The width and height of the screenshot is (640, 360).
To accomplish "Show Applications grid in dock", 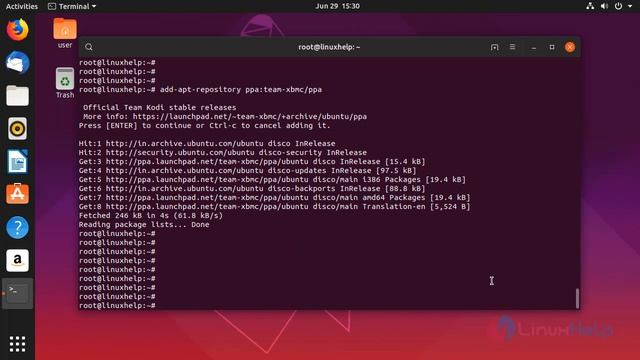I will pyautogui.click(x=17, y=344).
